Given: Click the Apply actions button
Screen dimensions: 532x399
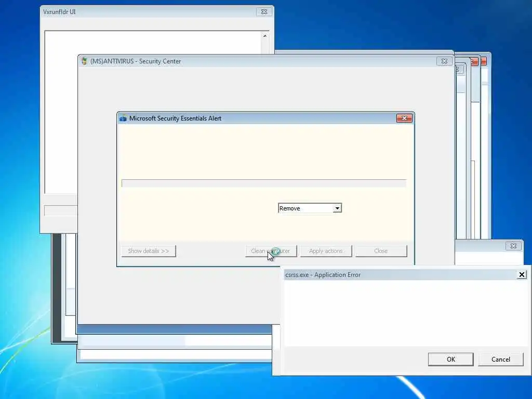Looking at the screenshot, I should click(x=326, y=251).
